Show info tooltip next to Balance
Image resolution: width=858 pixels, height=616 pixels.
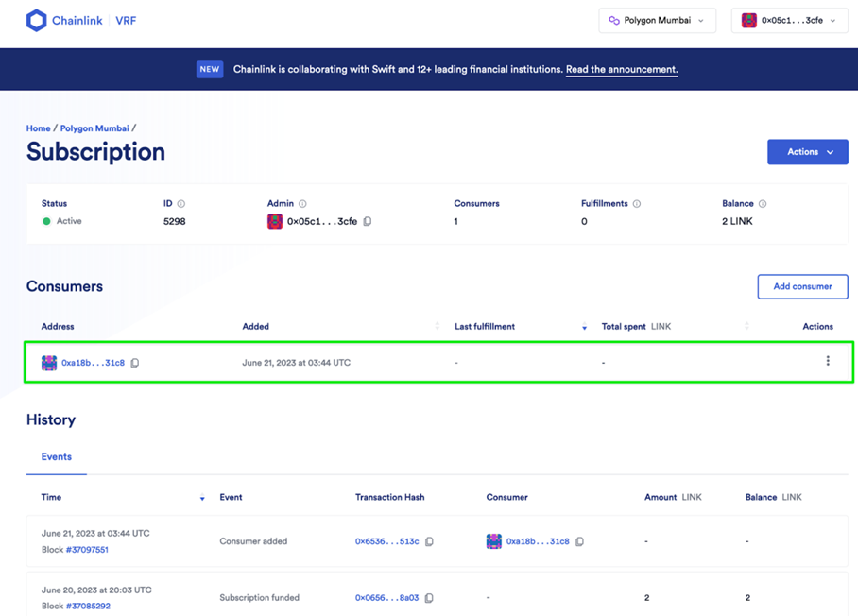tap(763, 203)
